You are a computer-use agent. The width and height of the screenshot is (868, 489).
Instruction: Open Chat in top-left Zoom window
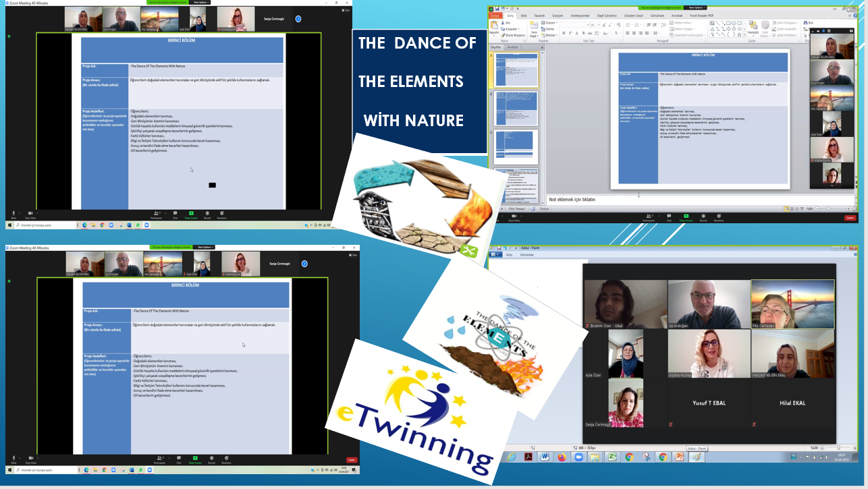coord(175,214)
